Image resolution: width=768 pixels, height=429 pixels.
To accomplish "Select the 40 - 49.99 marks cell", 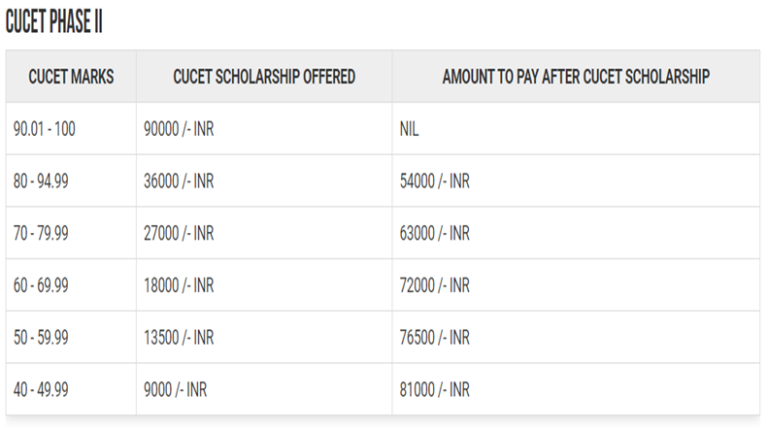I will click(x=41, y=390).
